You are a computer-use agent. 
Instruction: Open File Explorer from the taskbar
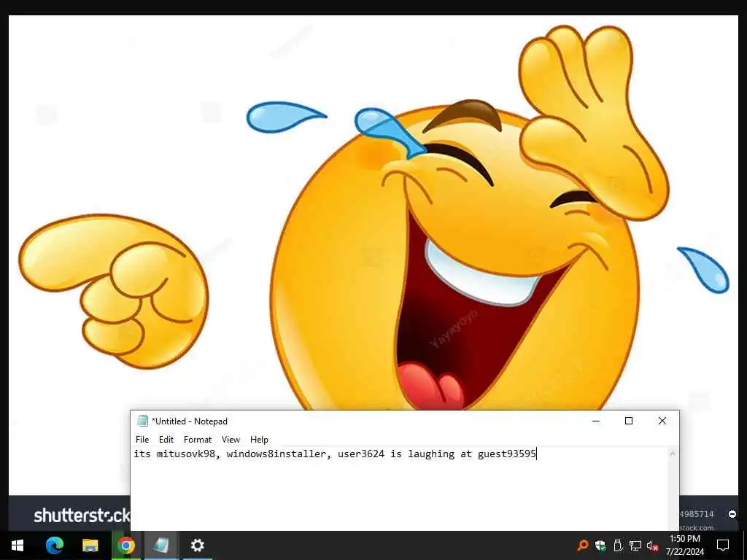point(90,545)
